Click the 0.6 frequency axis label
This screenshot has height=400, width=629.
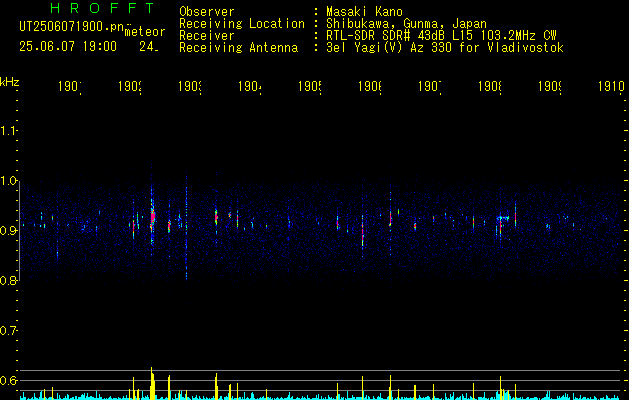click(8, 380)
